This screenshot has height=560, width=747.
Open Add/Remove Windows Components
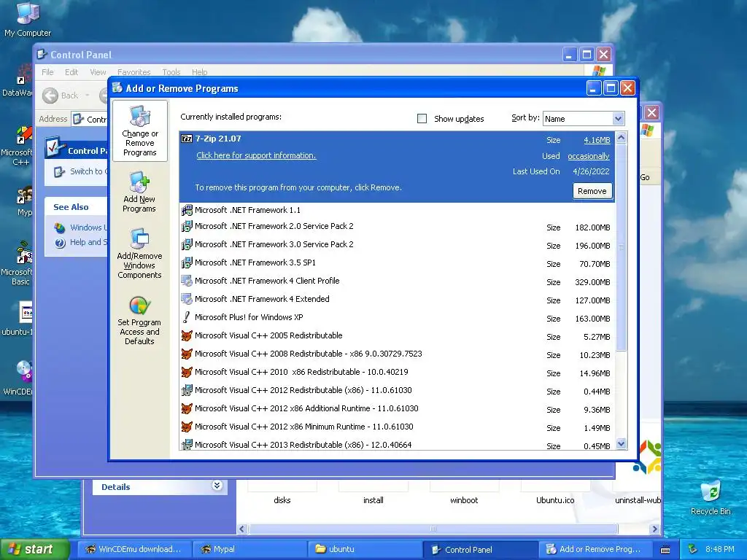click(x=139, y=253)
